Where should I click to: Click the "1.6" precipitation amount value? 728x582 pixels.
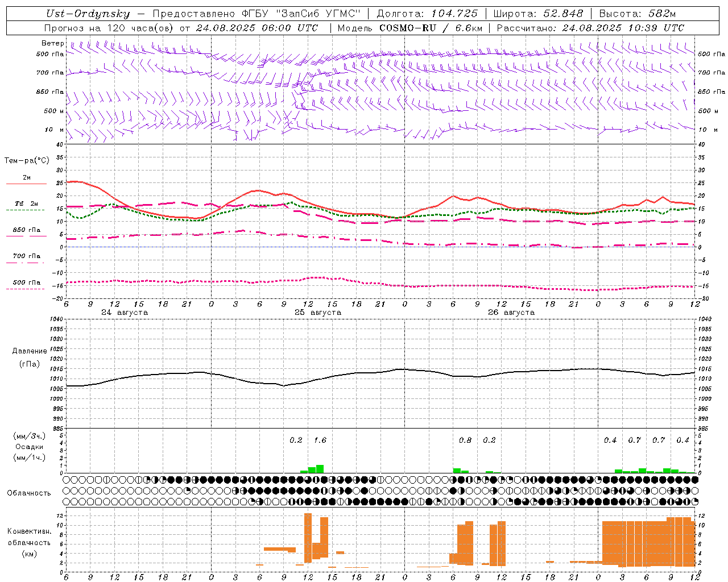[x=320, y=440]
